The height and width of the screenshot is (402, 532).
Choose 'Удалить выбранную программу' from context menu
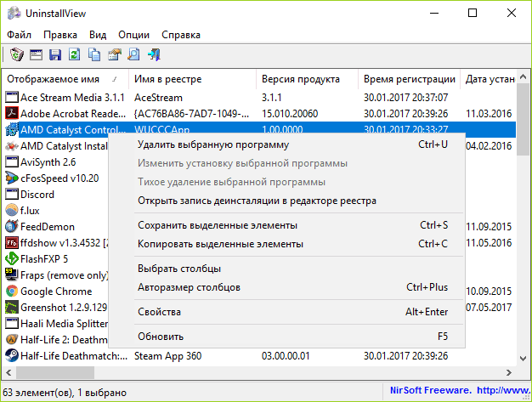(212, 144)
